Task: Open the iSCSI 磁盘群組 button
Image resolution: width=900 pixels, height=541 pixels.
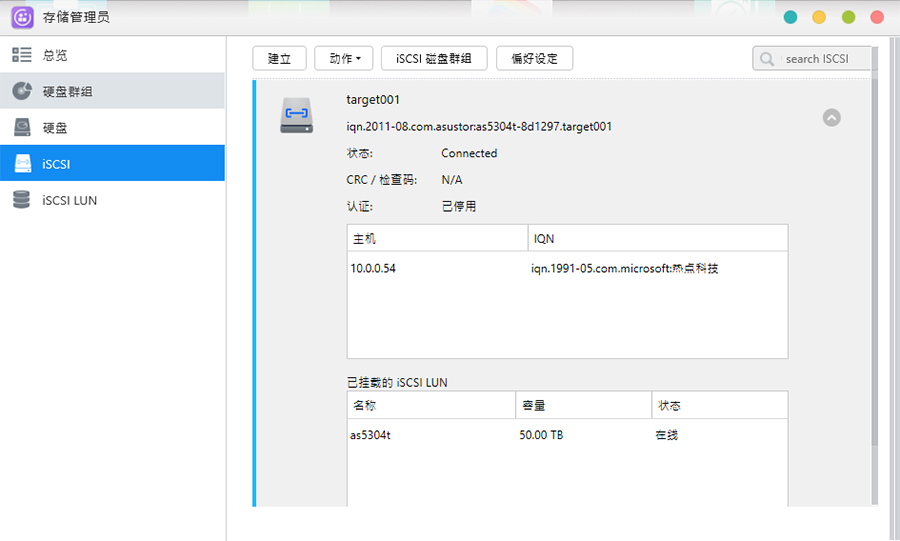Action: coord(434,59)
